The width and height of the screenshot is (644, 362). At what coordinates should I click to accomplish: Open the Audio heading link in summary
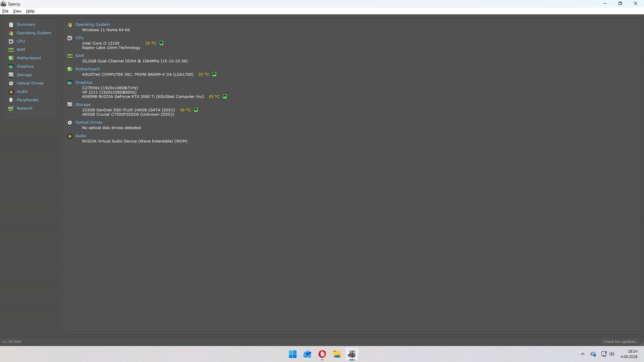(80, 136)
